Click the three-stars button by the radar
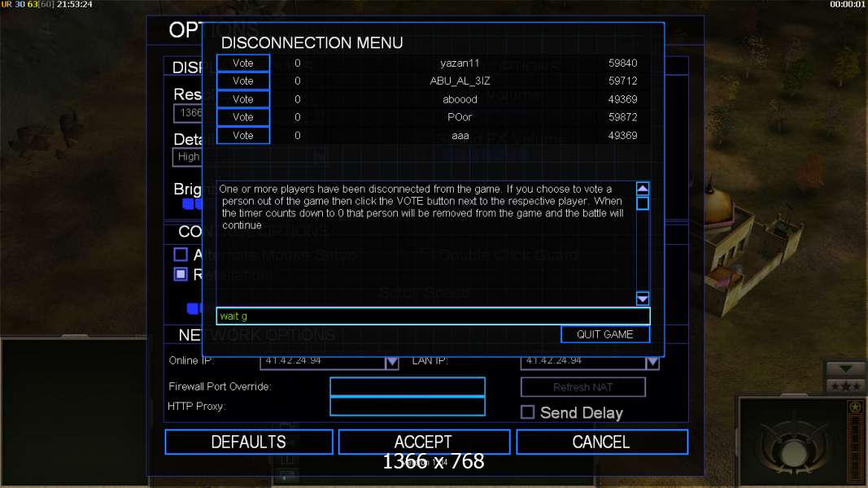The image size is (868, 488). [845, 386]
